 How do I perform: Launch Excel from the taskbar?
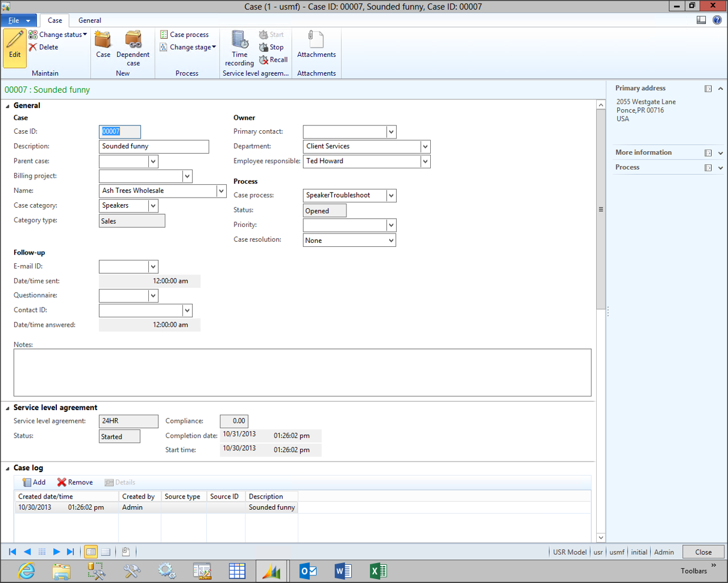(378, 571)
